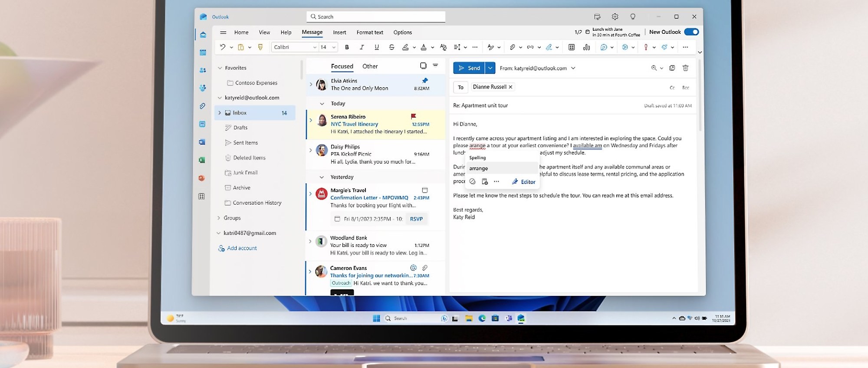
Task: Click the Search box
Action: pyautogui.click(x=376, y=16)
